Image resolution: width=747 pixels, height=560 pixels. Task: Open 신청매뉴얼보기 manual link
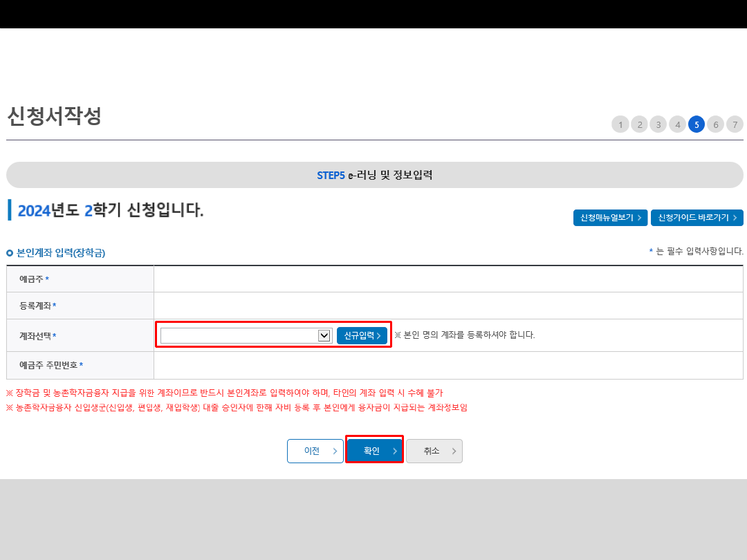click(x=610, y=218)
